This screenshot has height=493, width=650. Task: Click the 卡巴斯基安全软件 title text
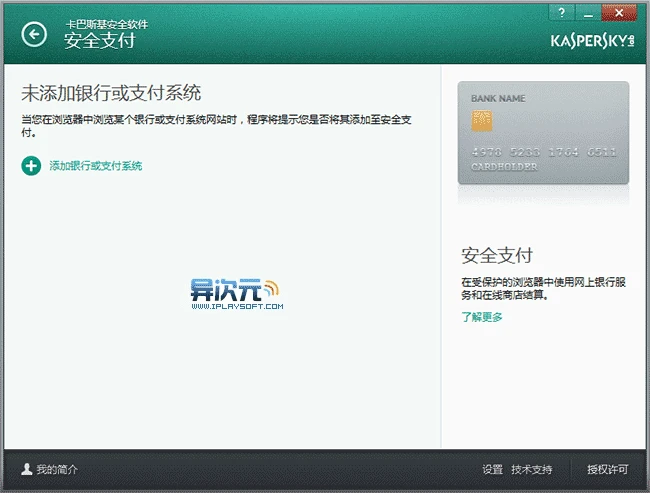[107, 24]
